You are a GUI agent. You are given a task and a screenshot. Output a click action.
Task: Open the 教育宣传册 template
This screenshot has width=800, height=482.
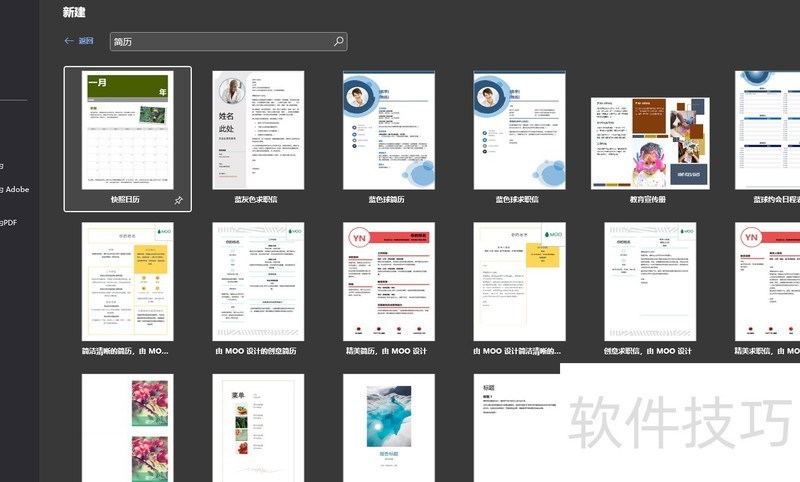point(650,143)
